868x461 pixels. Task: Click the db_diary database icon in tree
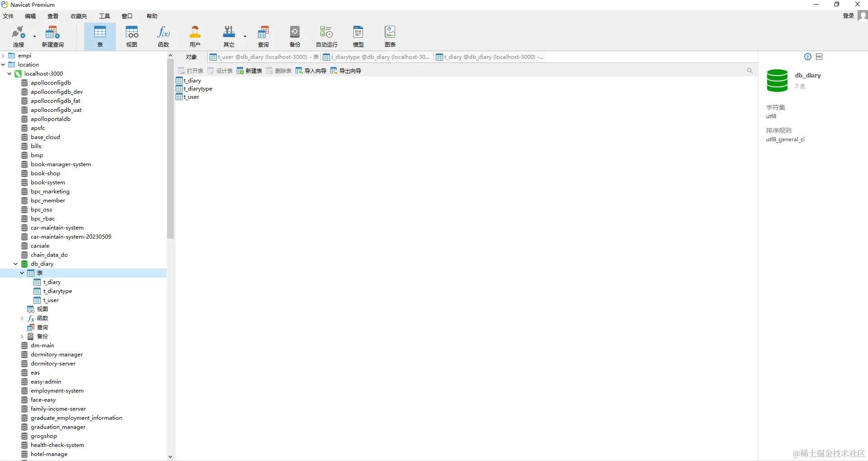[x=24, y=264]
